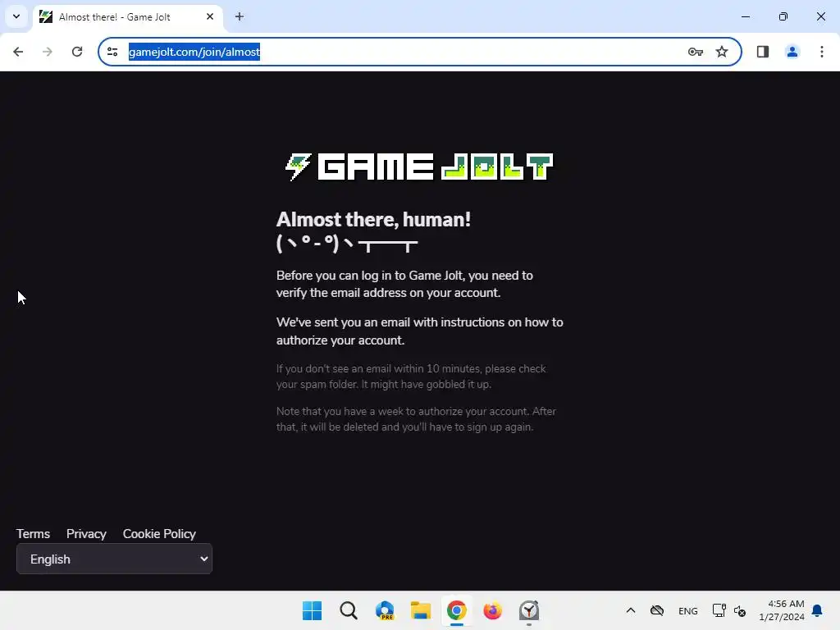Show hidden system tray icons
This screenshot has width=840, height=630.
click(x=631, y=610)
